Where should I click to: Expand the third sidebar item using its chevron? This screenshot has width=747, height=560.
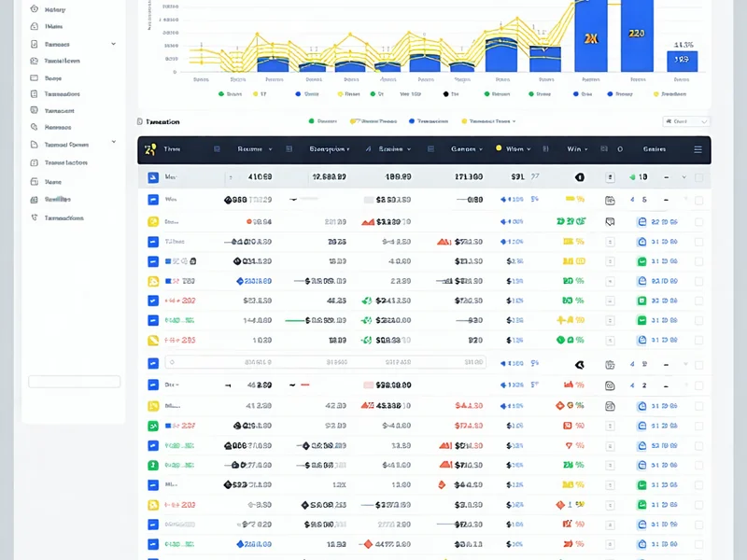(114, 44)
